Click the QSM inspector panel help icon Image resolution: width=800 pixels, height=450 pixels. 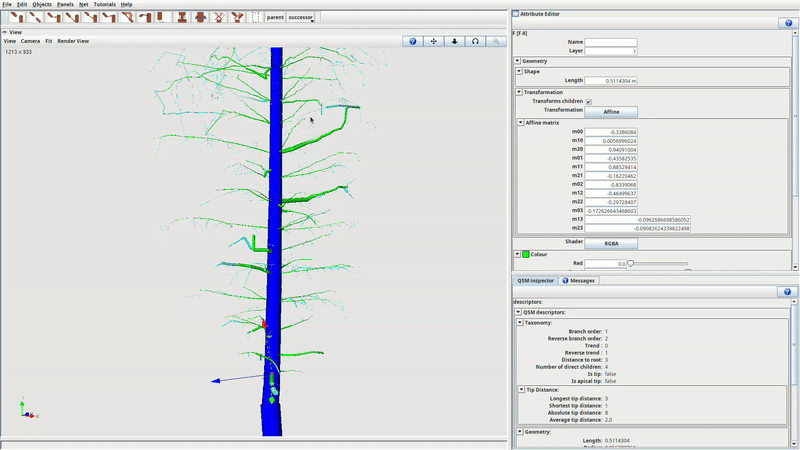pyautogui.click(x=785, y=292)
